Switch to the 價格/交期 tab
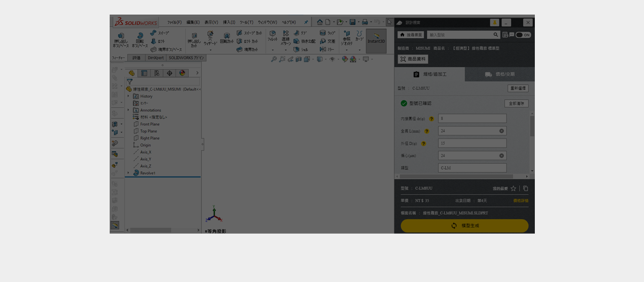 [x=500, y=75]
